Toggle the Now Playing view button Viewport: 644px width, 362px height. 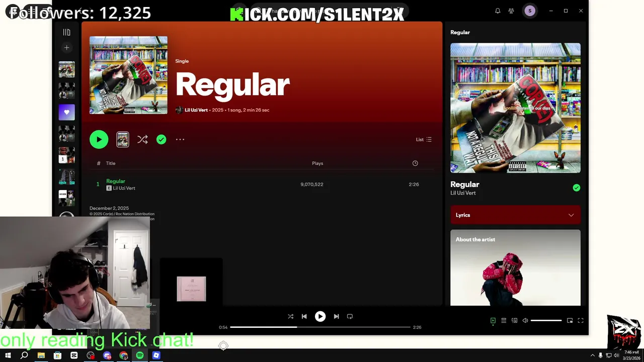(493, 320)
